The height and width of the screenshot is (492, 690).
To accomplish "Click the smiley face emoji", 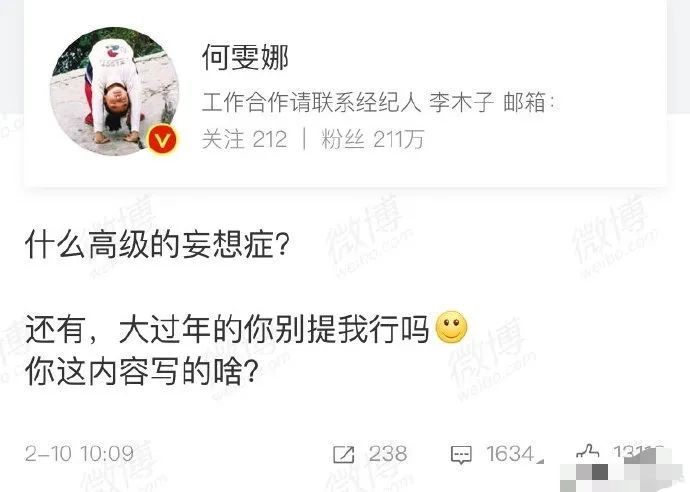I will coord(451,327).
